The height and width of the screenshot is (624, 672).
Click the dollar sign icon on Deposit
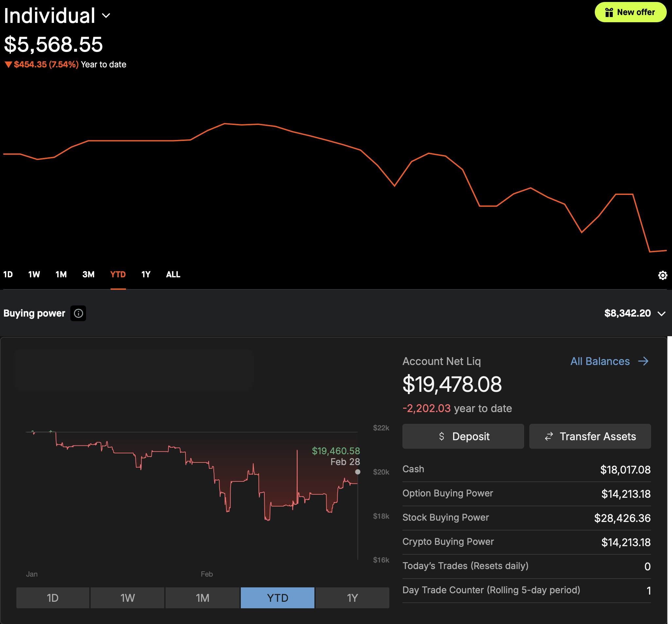[x=442, y=436]
